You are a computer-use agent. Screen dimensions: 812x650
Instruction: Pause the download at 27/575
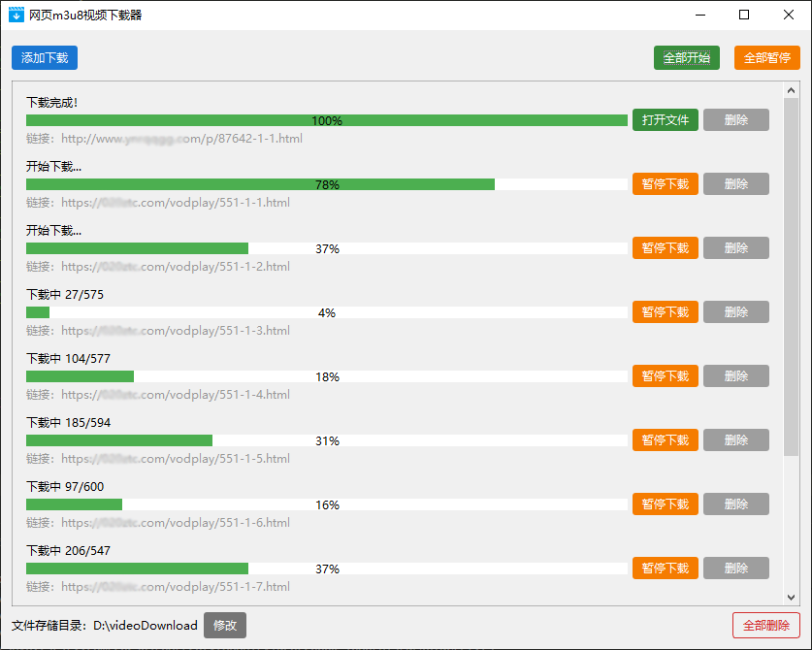[x=666, y=311]
